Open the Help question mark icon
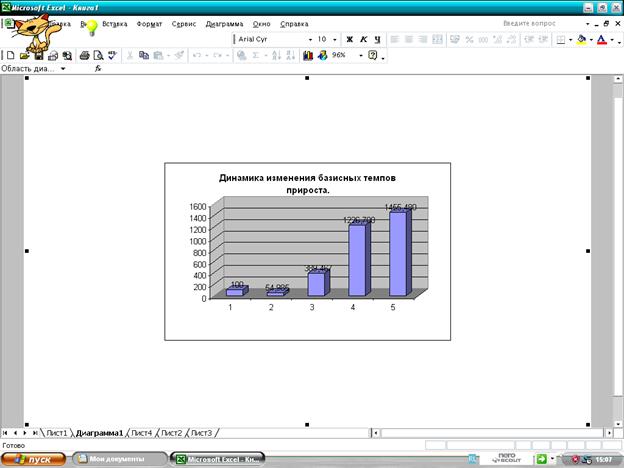The height and width of the screenshot is (468, 624). coord(372,56)
